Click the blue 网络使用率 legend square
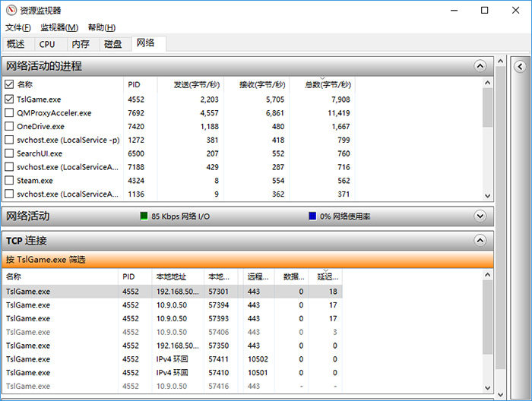This screenshot has height=401, width=532. tap(312, 216)
